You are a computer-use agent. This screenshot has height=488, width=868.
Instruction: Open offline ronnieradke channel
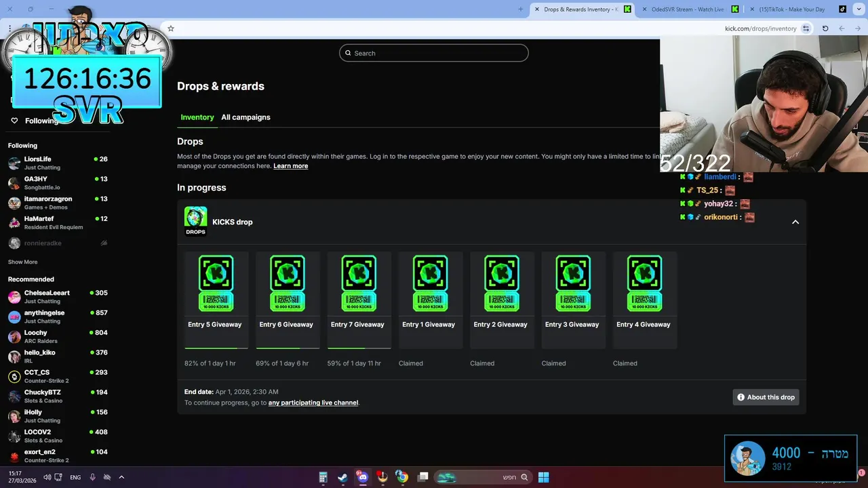point(58,243)
